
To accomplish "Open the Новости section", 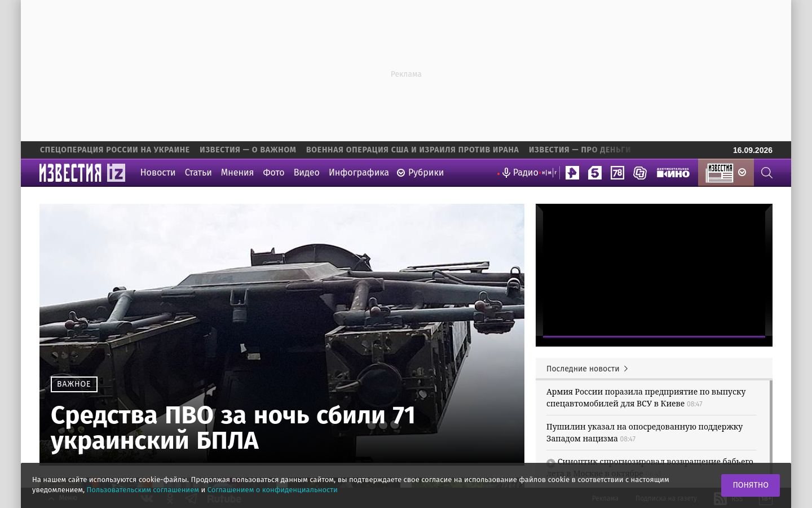I will point(158,173).
